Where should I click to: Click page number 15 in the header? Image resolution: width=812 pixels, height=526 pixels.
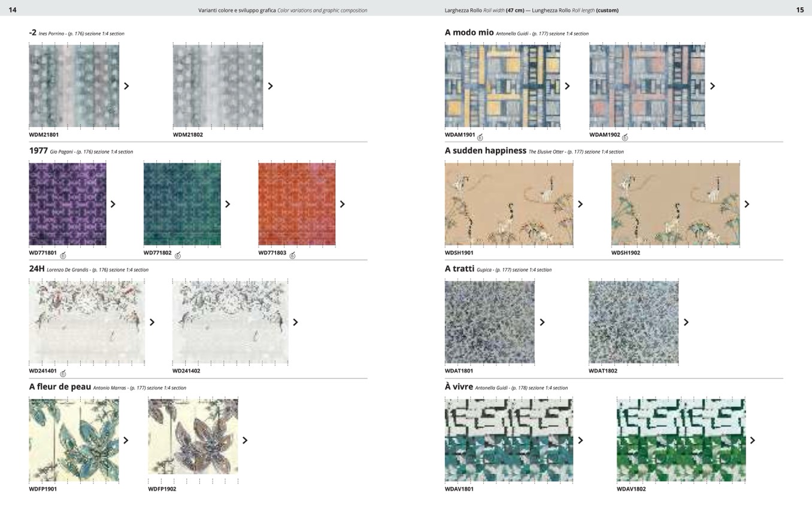click(x=799, y=10)
